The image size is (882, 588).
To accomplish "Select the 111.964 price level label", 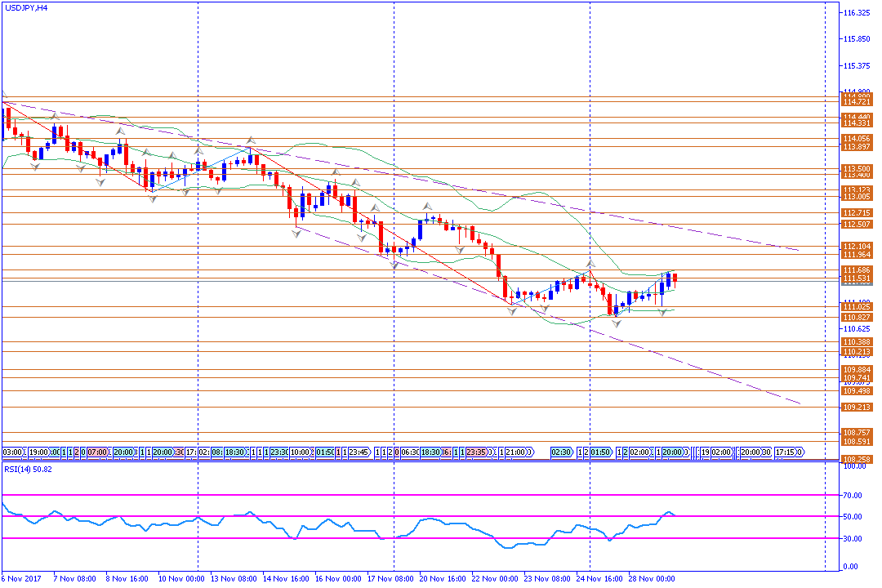I will tap(857, 255).
